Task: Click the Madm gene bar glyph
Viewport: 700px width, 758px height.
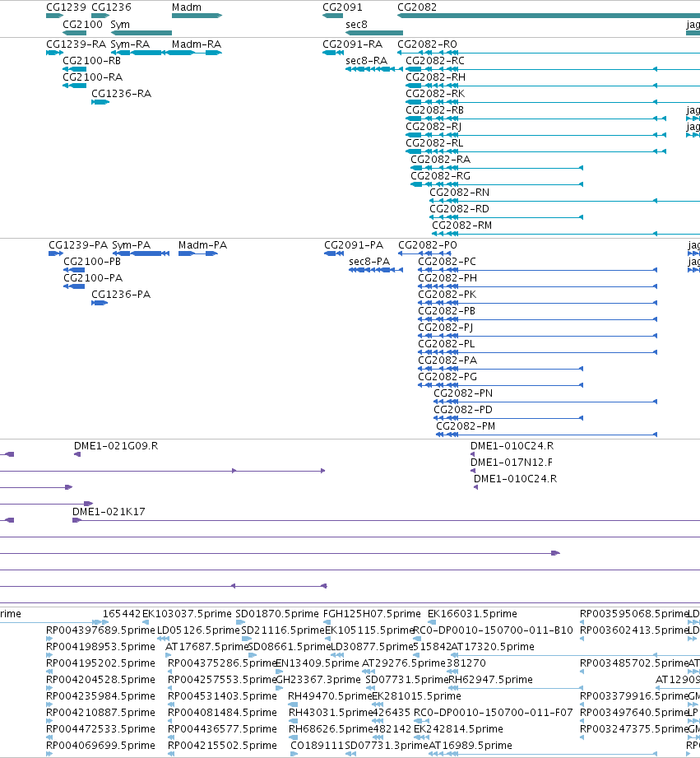Action: [197, 16]
